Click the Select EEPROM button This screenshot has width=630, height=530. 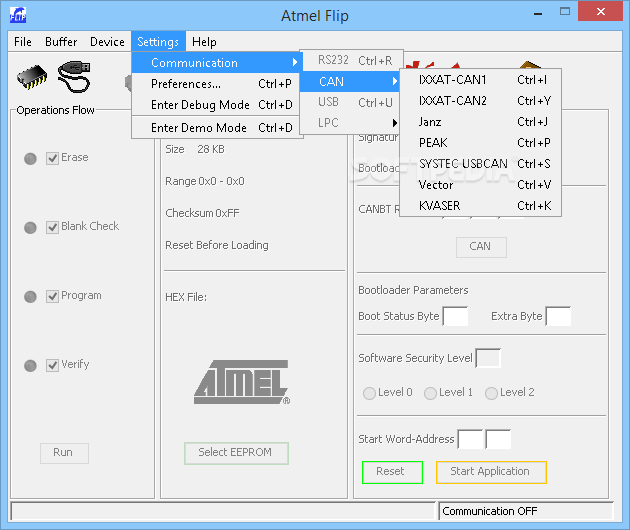[x=236, y=453]
